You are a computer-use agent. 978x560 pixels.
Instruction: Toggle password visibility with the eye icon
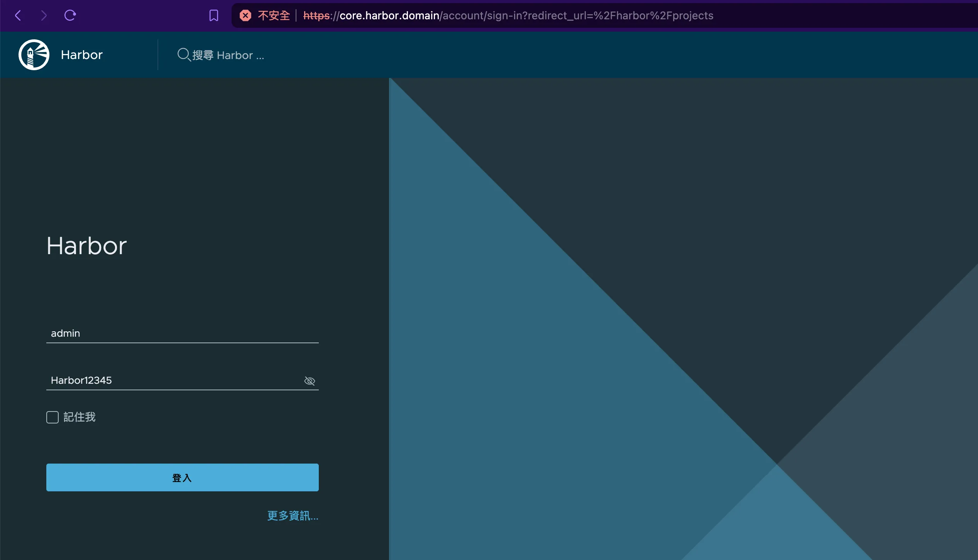click(x=310, y=381)
